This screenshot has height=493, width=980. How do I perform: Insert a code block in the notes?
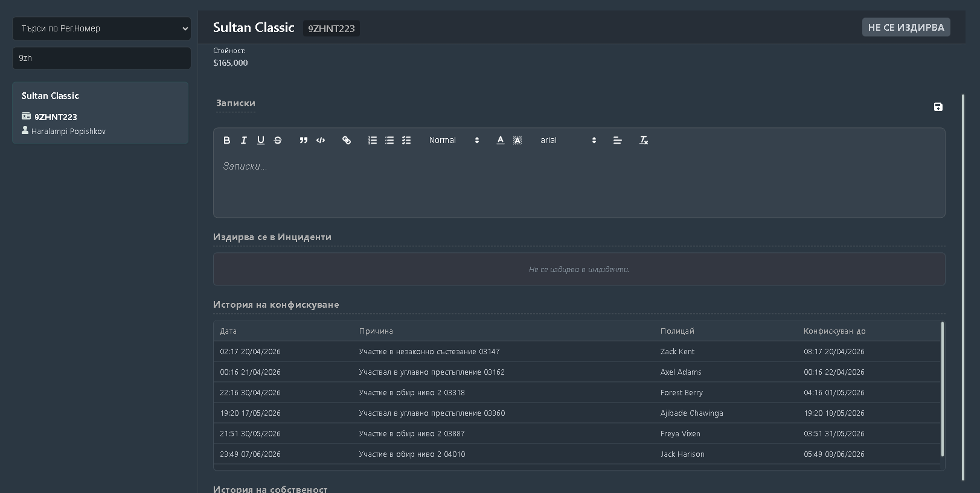[321, 140]
